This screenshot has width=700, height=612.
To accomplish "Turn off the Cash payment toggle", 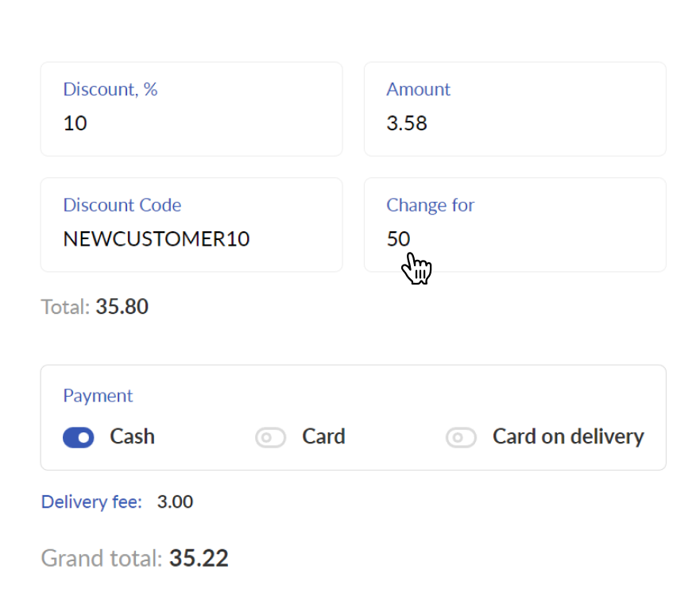I will (78, 437).
